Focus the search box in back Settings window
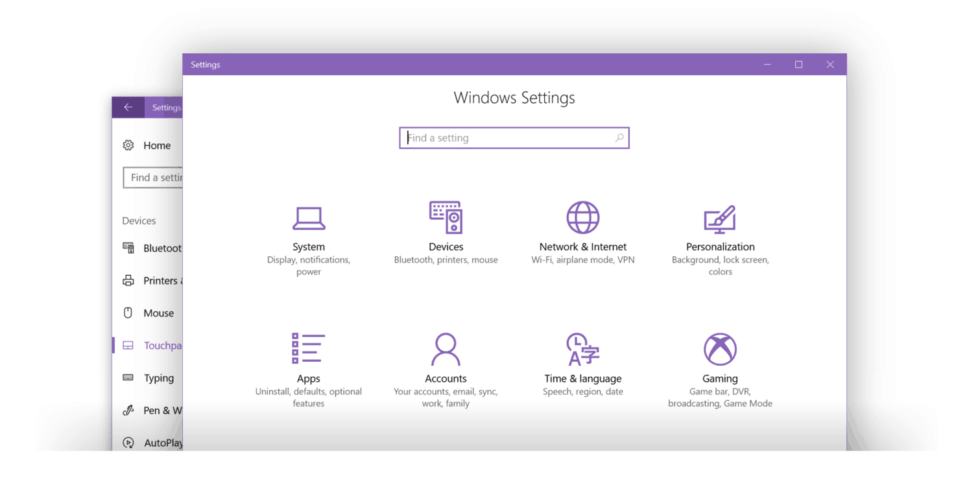The width and height of the screenshot is (980, 498). (x=153, y=178)
